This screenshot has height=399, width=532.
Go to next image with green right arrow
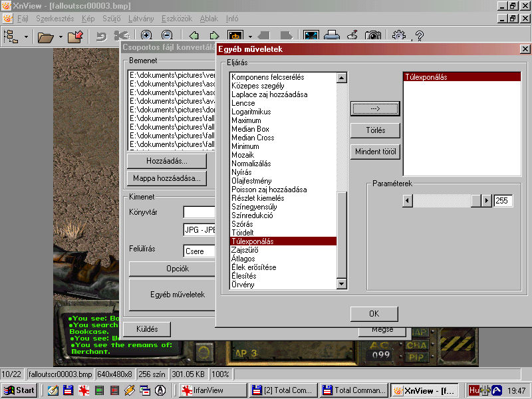(x=214, y=37)
